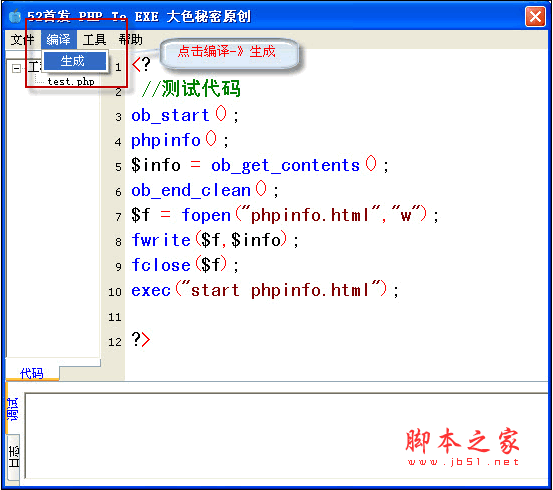553x490 pixels.
Task: Click the //测试代码 comment line
Action: pyautogui.click(x=191, y=89)
